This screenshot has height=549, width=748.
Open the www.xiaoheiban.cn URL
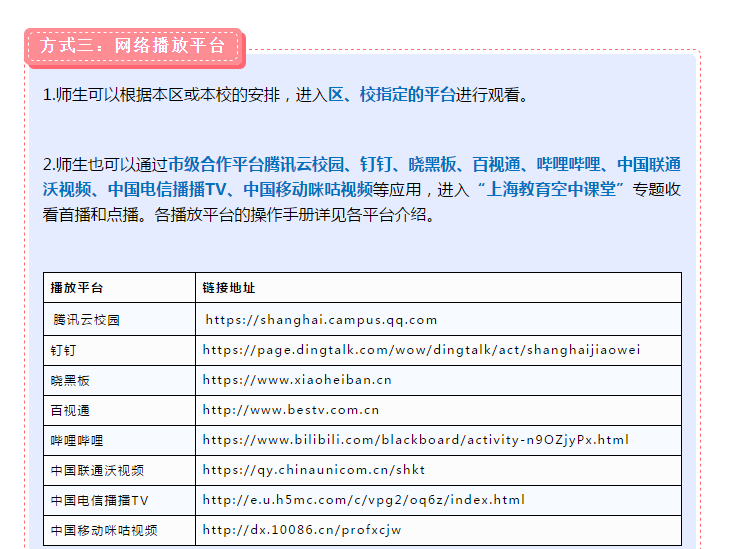297,380
